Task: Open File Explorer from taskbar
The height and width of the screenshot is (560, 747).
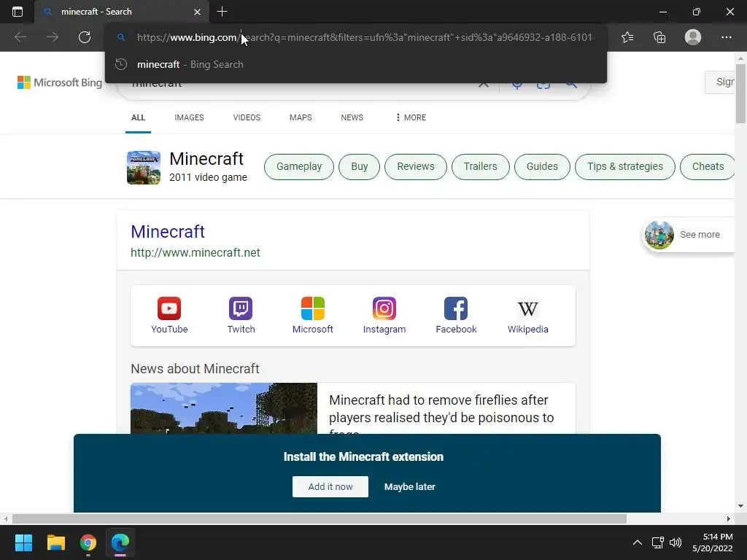Action: coord(55,542)
